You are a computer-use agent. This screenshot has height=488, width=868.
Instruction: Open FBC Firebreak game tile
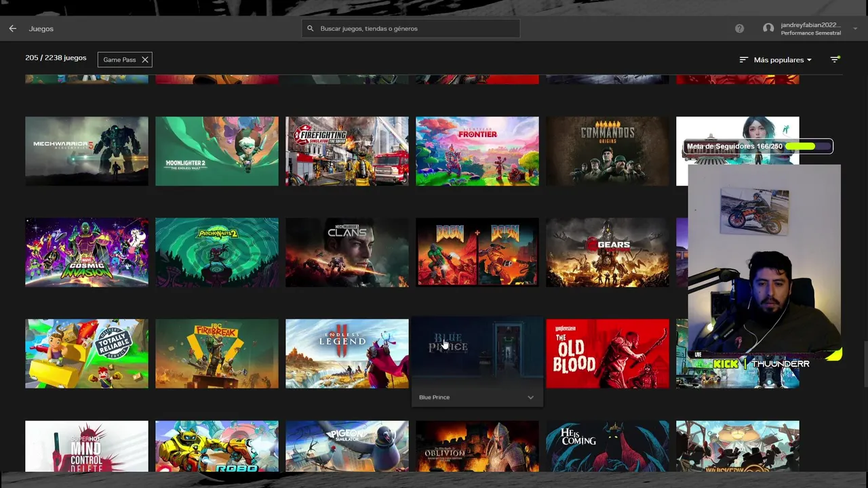coord(217,354)
